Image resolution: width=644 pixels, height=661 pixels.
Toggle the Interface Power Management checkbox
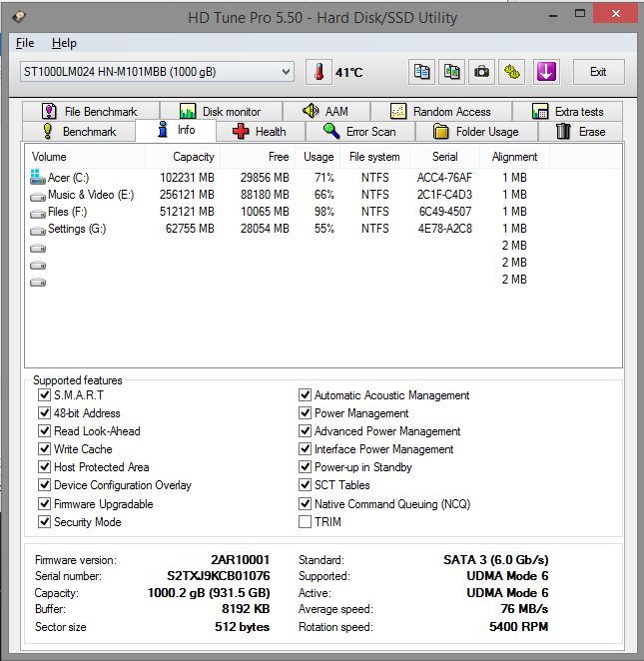(x=305, y=448)
